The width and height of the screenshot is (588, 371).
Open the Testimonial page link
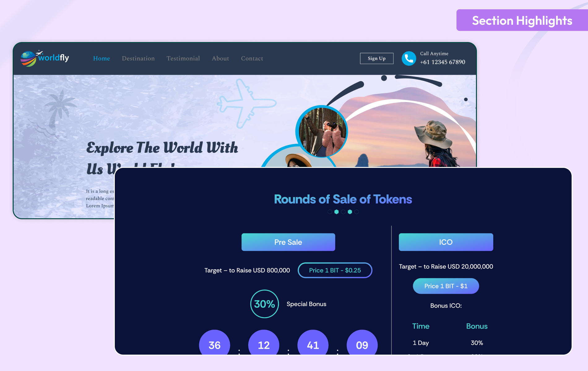click(183, 58)
